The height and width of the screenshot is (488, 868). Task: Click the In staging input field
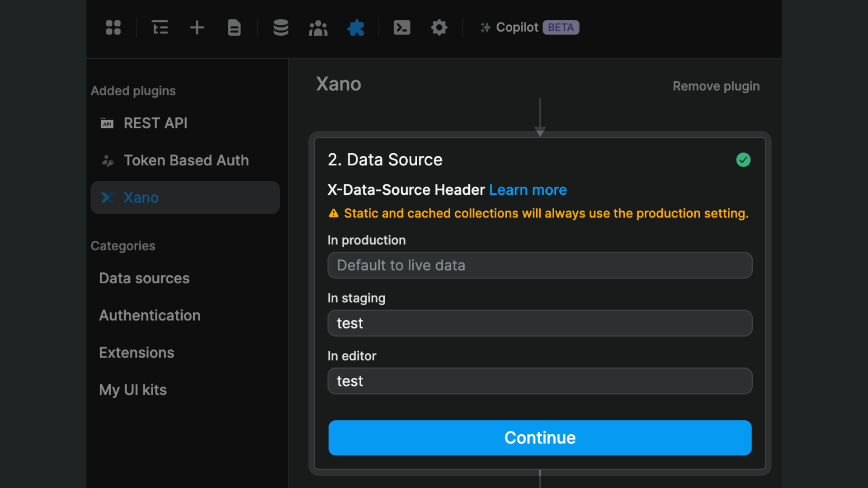[539, 323]
